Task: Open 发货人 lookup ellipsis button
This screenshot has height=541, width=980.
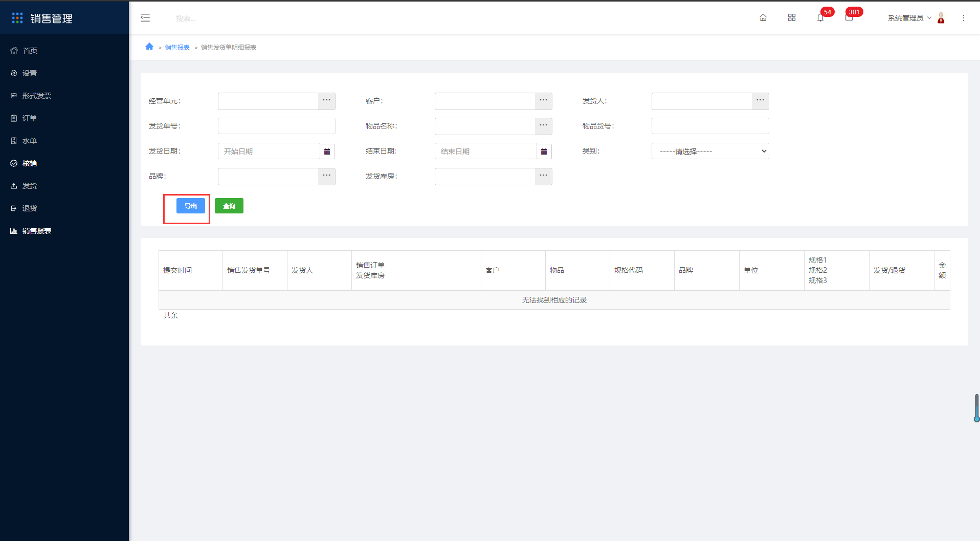Action: [761, 101]
